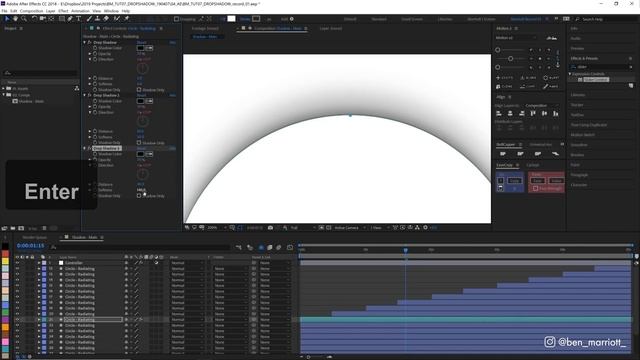Select the Rectangle shape tool

[x=62, y=19]
